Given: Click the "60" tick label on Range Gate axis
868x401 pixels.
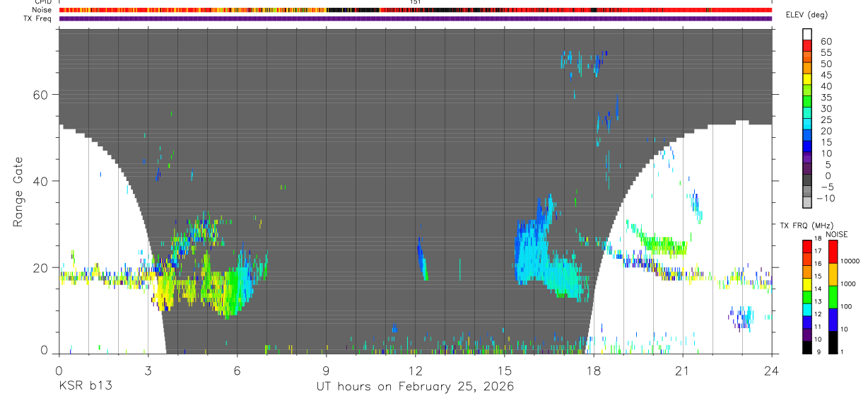Looking at the screenshot, I should coord(41,95).
